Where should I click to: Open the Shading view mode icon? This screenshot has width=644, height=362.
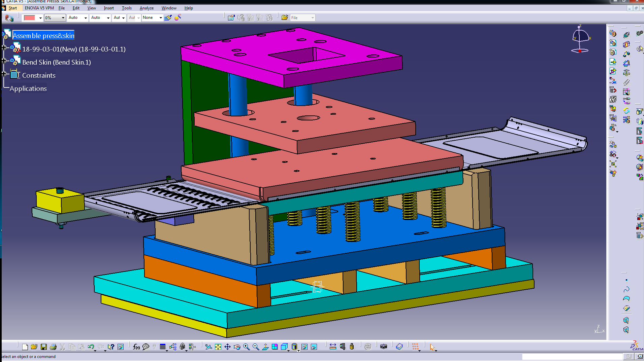(x=294, y=347)
